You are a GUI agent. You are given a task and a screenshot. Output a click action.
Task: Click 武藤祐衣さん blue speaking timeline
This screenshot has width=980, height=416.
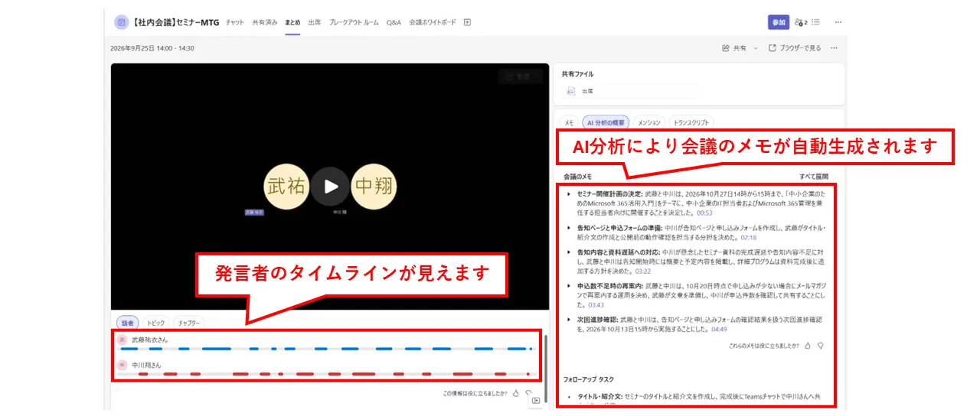tap(326, 349)
